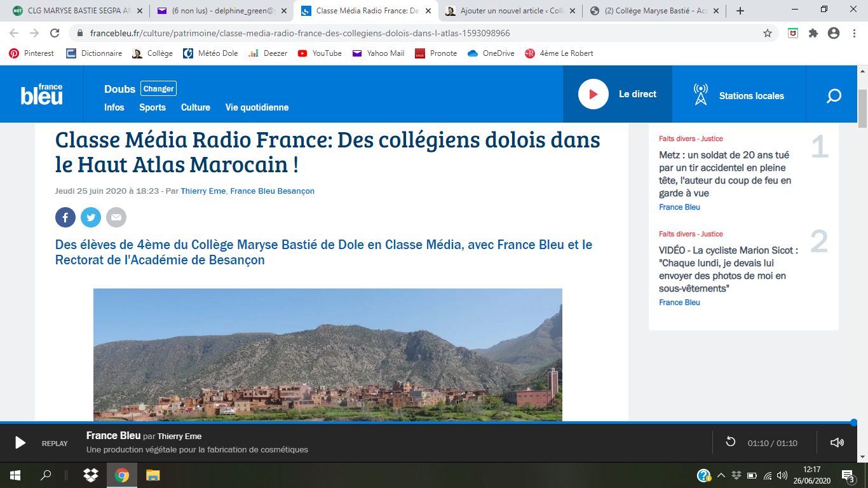
Task: Open a new browser tab with plus
Action: click(x=740, y=11)
